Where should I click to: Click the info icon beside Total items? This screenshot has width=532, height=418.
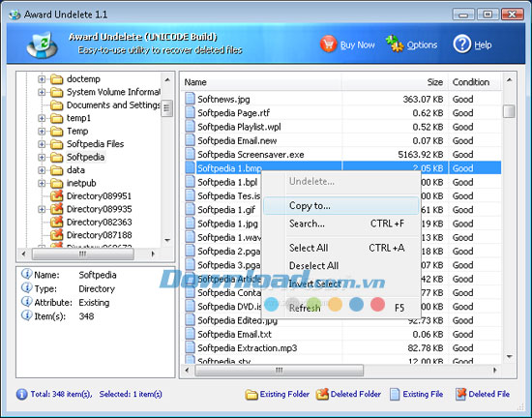pos(21,394)
